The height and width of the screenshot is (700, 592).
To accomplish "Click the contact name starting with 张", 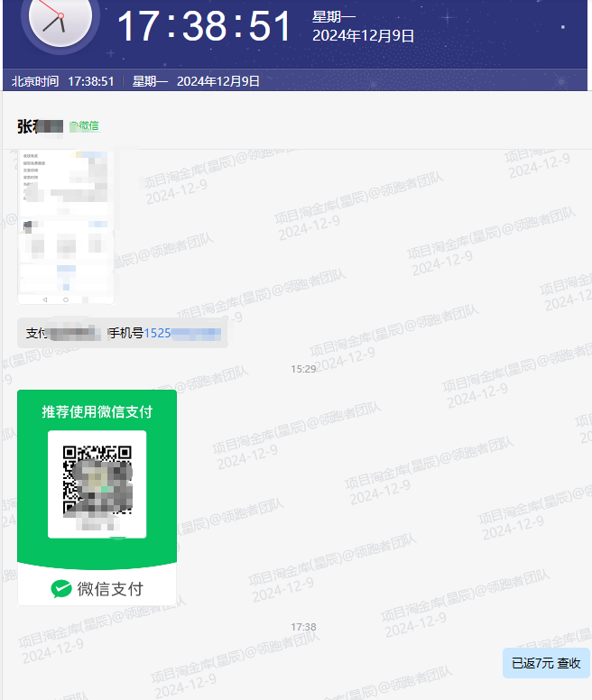I will 40,126.
